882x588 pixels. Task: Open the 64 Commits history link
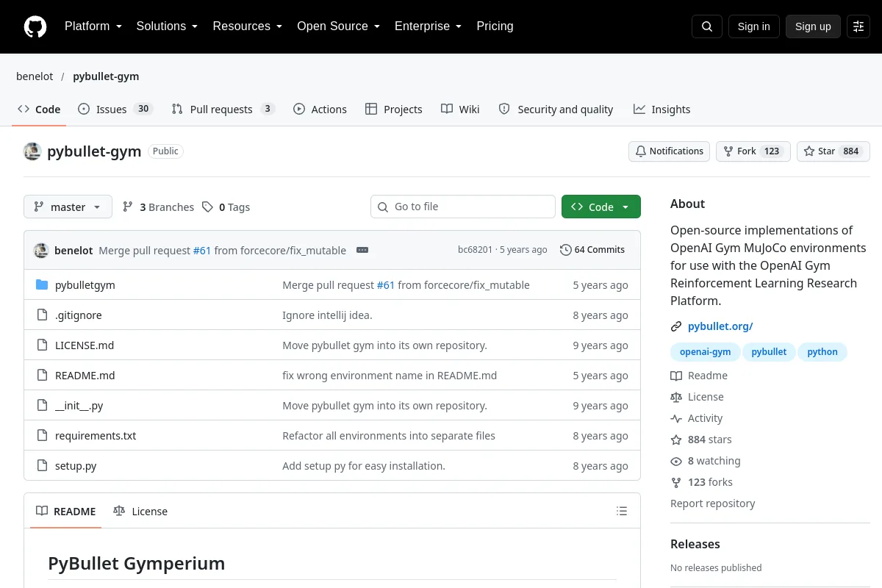(592, 250)
